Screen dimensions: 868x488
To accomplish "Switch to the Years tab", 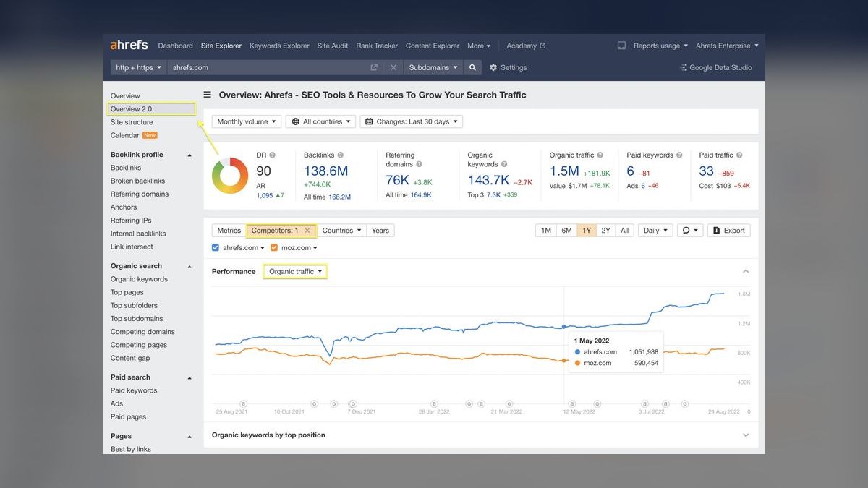I will click(x=380, y=231).
